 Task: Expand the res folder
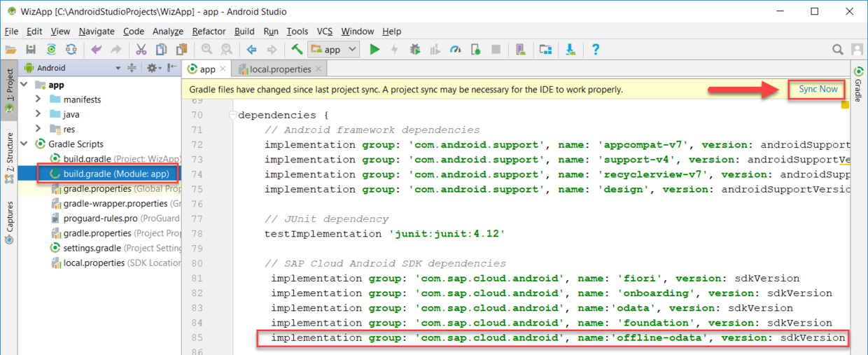click(x=38, y=129)
